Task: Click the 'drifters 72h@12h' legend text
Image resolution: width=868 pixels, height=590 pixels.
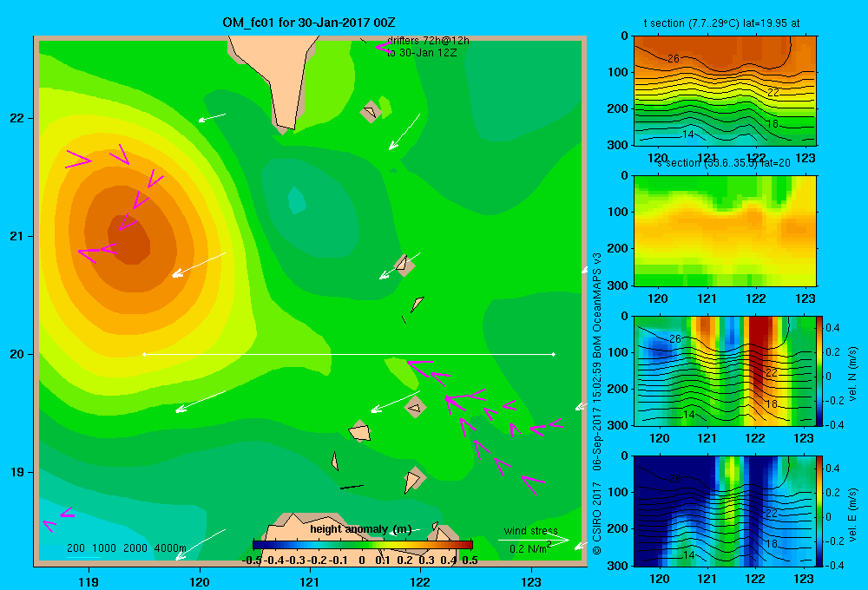Action: (428, 41)
